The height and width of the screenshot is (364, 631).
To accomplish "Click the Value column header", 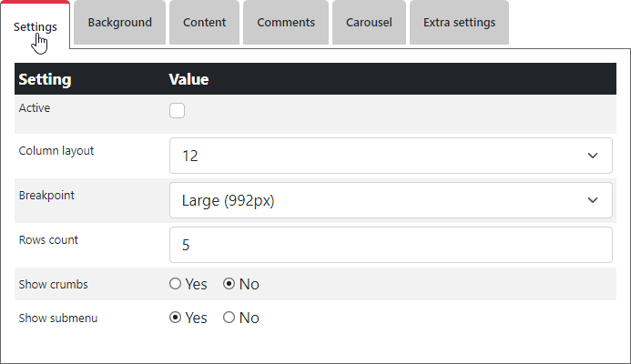I will tap(188, 79).
